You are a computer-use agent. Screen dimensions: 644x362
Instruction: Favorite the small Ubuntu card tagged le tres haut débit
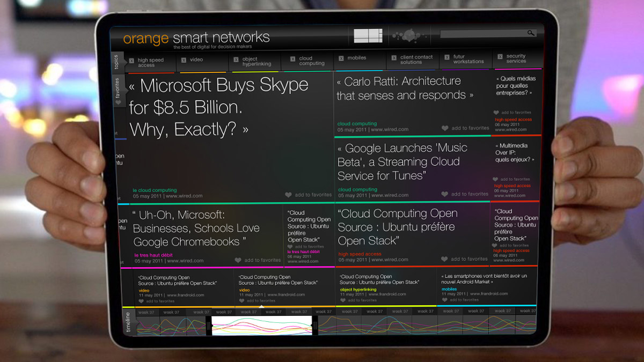click(x=306, y=247)
